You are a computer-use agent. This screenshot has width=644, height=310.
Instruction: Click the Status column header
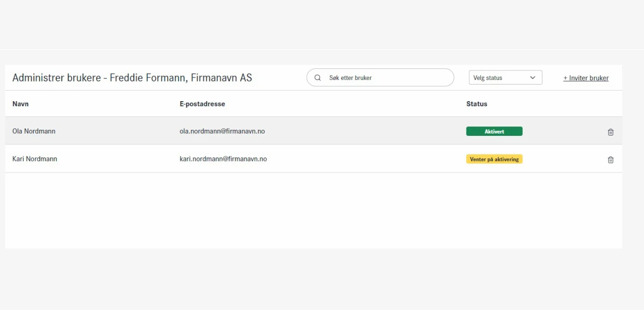coord(476,104)
